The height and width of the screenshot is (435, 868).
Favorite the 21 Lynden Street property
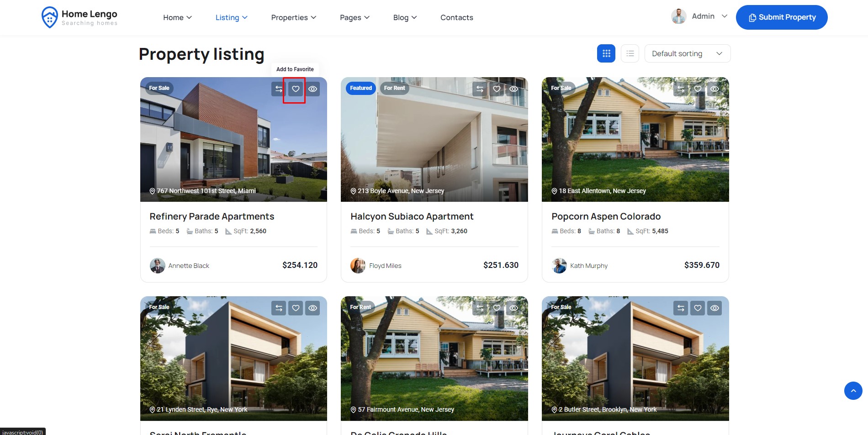296,308
